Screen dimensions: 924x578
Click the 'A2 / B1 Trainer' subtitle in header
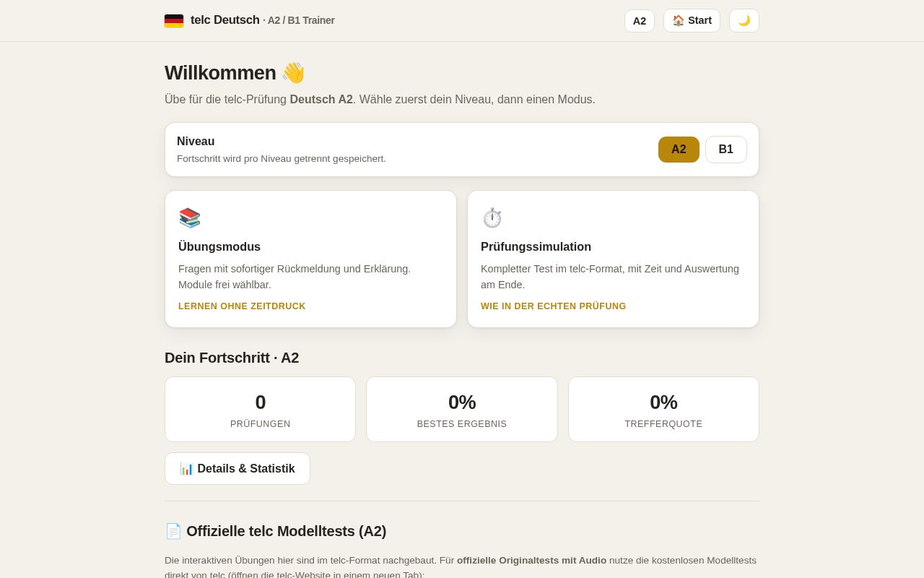(301, 20)
